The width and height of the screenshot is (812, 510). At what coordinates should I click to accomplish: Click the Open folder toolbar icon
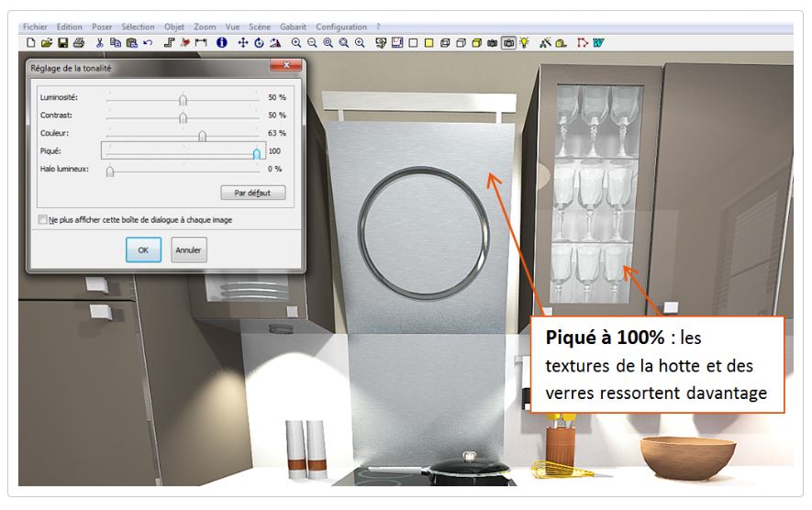click(x=46, y=43)
